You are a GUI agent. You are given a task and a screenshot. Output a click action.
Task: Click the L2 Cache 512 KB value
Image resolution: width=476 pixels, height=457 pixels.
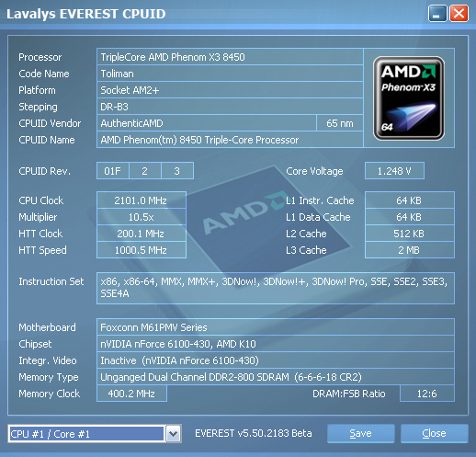coord(410,234)
